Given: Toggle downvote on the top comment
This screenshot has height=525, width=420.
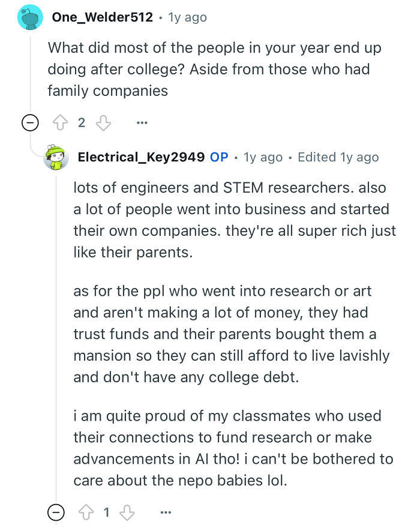Looking at the screenshot, I should (103, 122).
